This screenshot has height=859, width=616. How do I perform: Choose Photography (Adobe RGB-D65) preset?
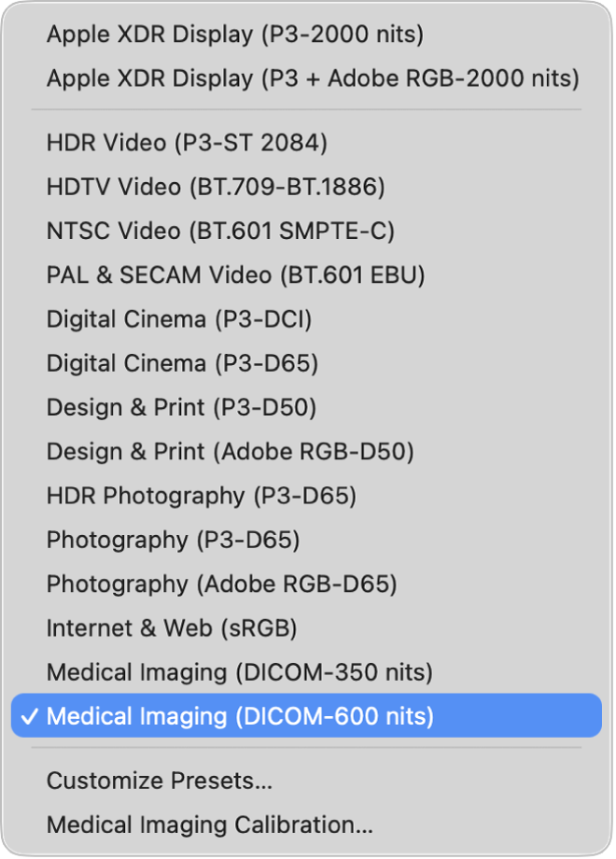click(221, 584)
